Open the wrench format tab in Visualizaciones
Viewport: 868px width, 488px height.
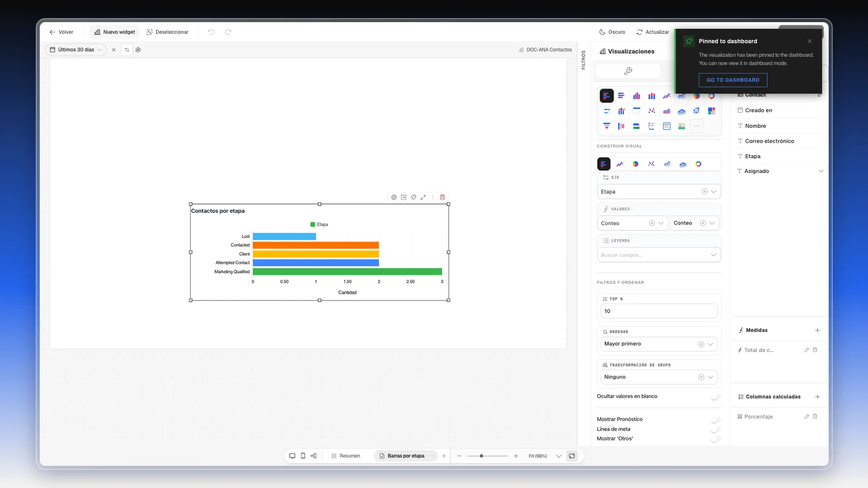click(x=628, y=71)
